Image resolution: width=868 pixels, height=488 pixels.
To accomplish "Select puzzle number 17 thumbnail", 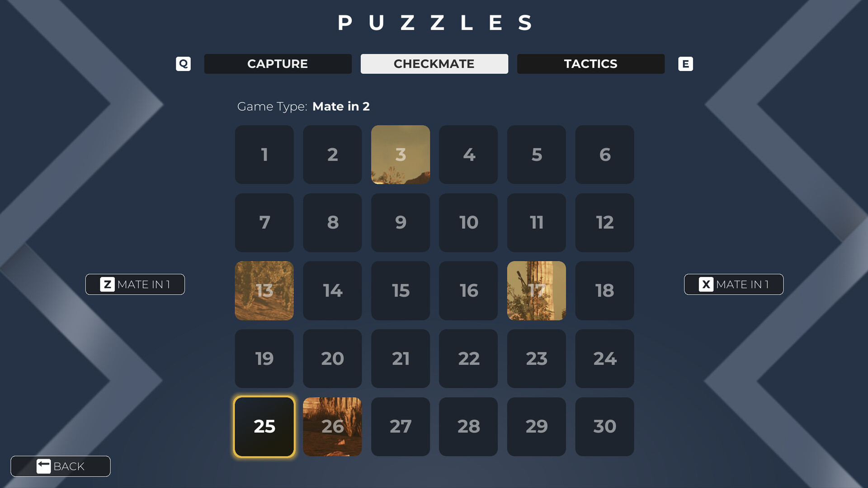I will 536,290.
